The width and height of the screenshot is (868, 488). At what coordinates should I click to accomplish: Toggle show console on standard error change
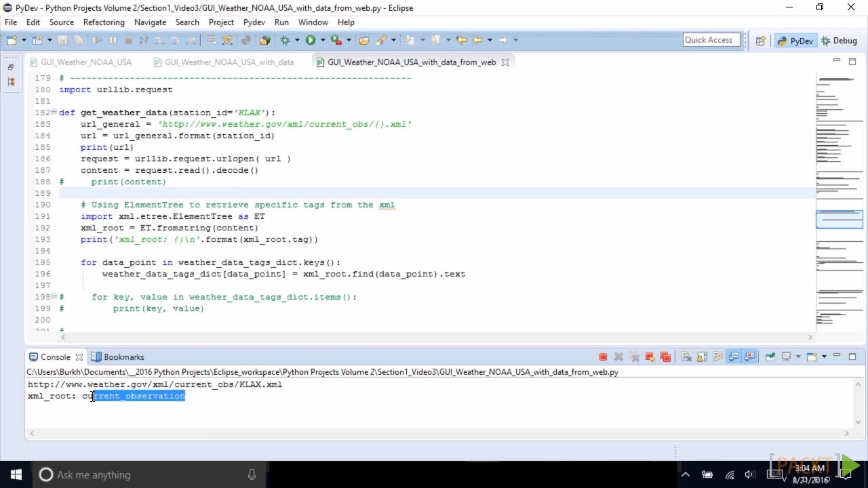point(749,357)
